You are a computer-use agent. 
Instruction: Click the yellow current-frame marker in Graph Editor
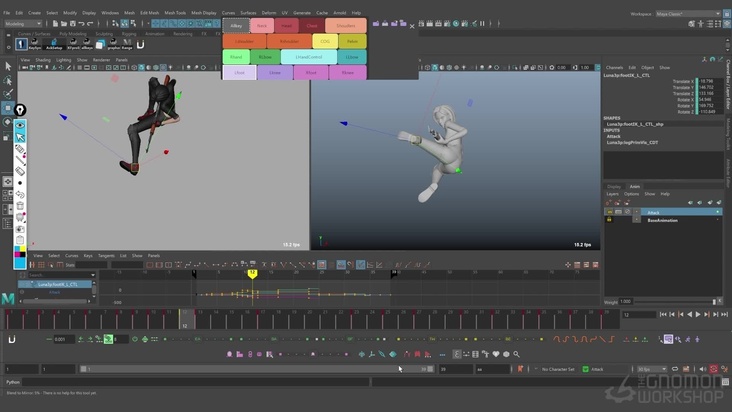point(252,272)
